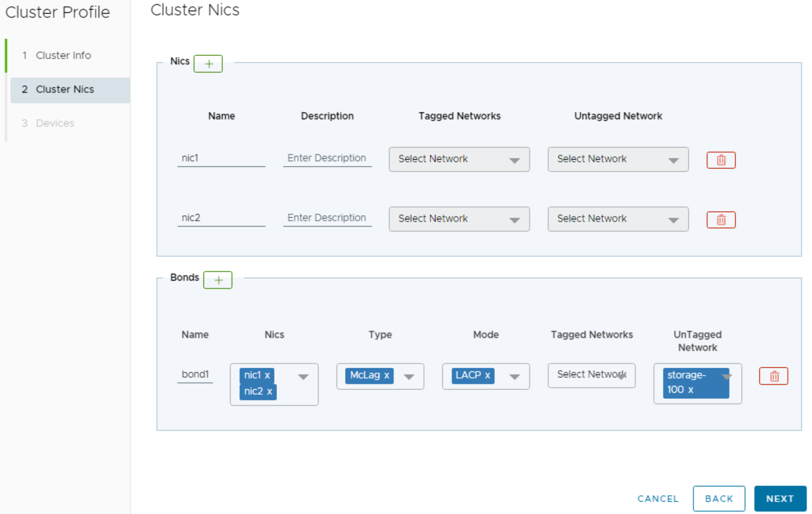Screen dimensions: 812x514
Task: Add a new NIC with the plus icon
Action: pyautogui.click(x=208, y=64)
